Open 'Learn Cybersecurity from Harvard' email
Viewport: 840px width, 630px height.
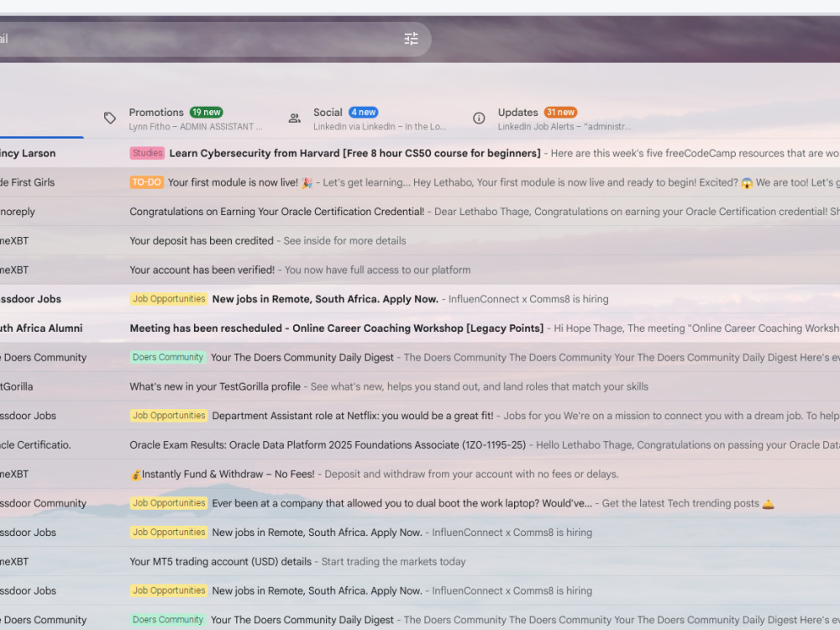(354, 153)
